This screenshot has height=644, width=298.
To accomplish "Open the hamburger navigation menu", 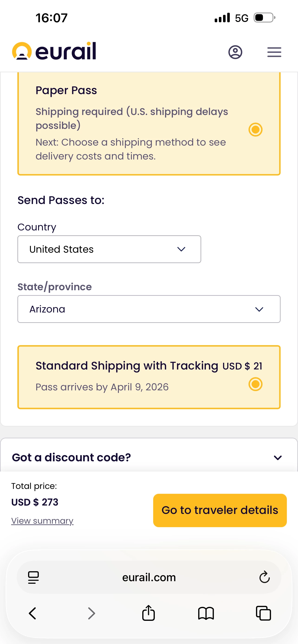I will click(274, 52).
